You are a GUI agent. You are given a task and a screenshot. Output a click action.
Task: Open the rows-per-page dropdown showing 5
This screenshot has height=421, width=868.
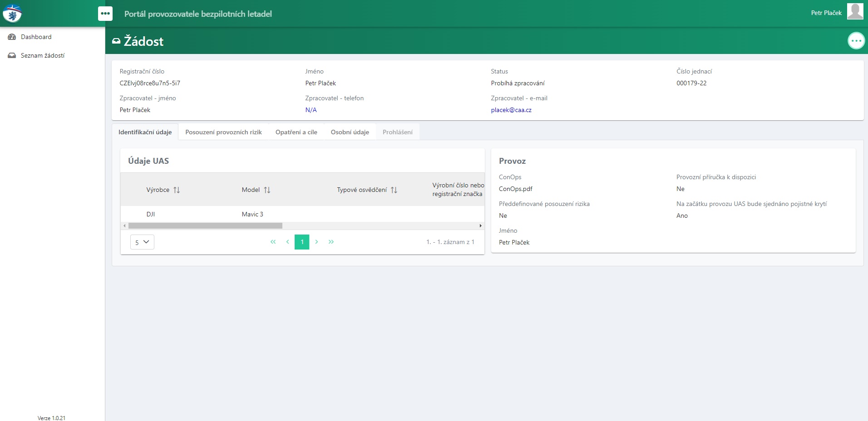[142, 242]
